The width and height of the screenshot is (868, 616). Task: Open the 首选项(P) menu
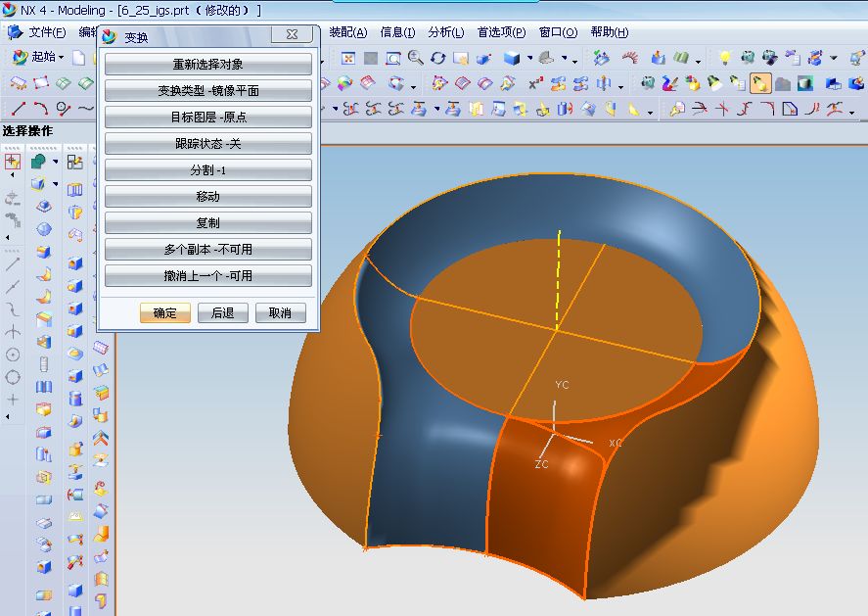pos(502,32)
